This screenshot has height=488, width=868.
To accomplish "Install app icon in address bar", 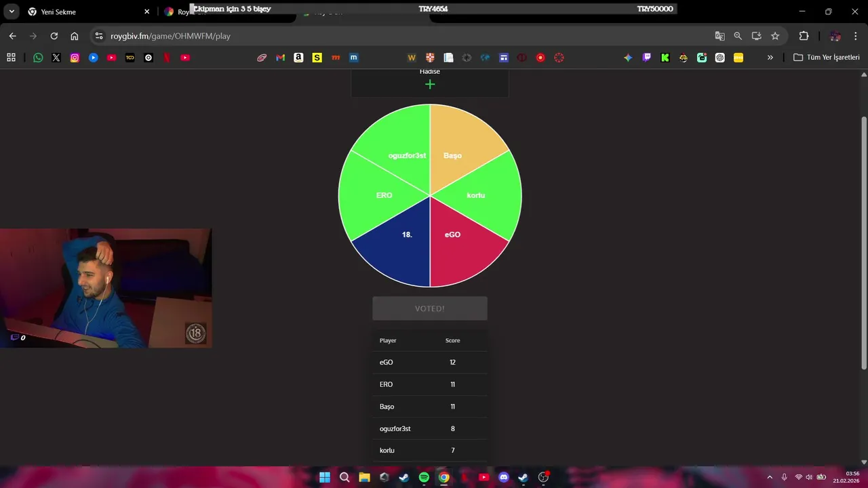I will coord(756,36).
